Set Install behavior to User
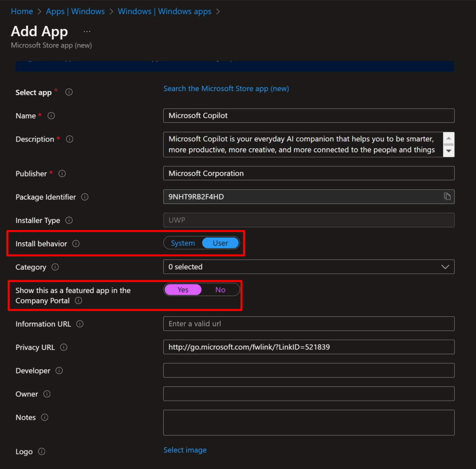476x469 pixels. (220, 243)
